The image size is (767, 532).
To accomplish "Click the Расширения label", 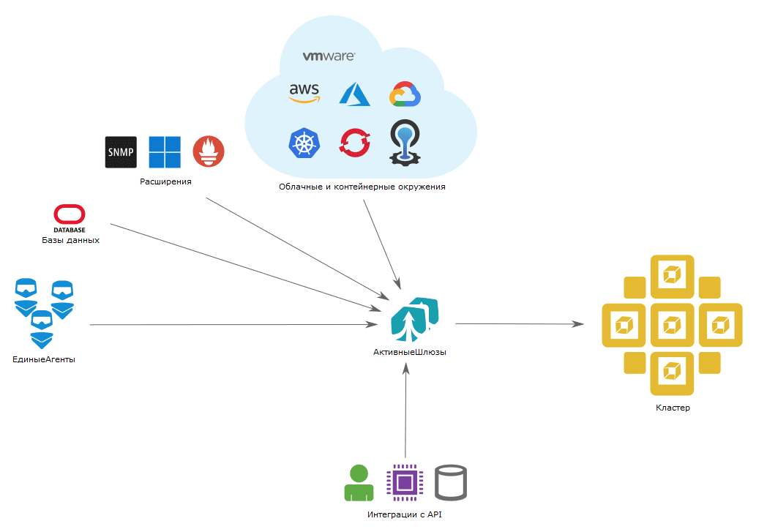I will pos(165,181).
